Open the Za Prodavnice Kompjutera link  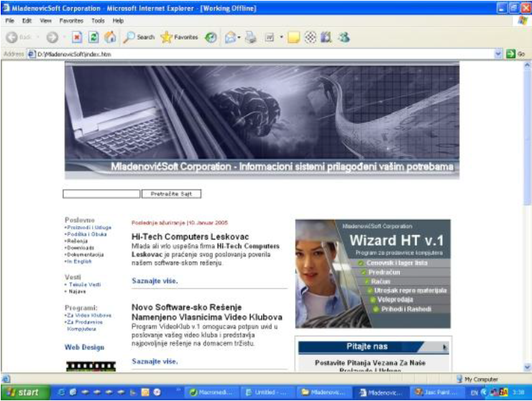[x=84, y=326]
